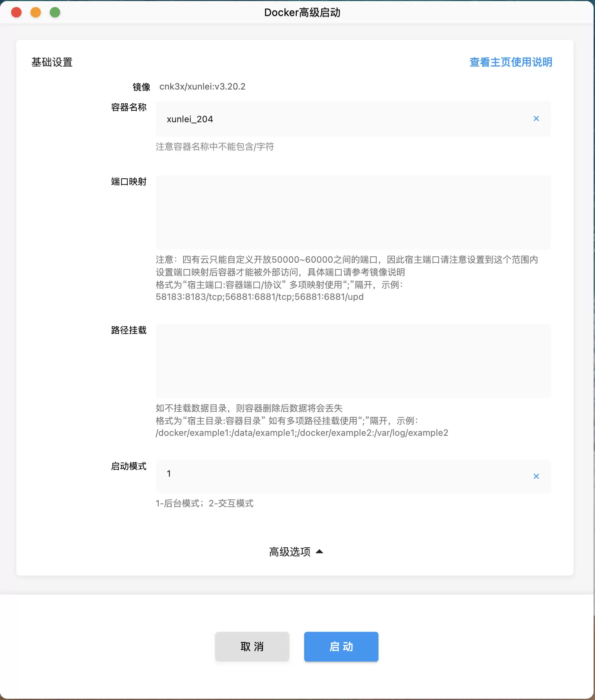This screenshot has height=700, width=595.
Task: Collapse the 高级选项 section
Action: click(296, 552)
